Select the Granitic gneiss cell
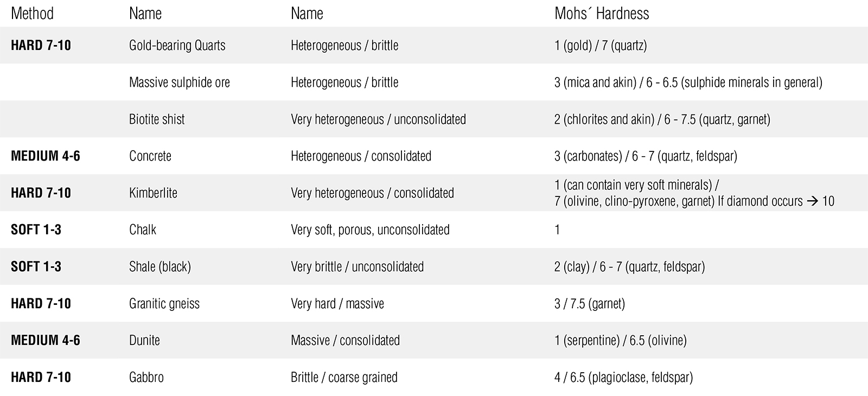 [164, 304]
